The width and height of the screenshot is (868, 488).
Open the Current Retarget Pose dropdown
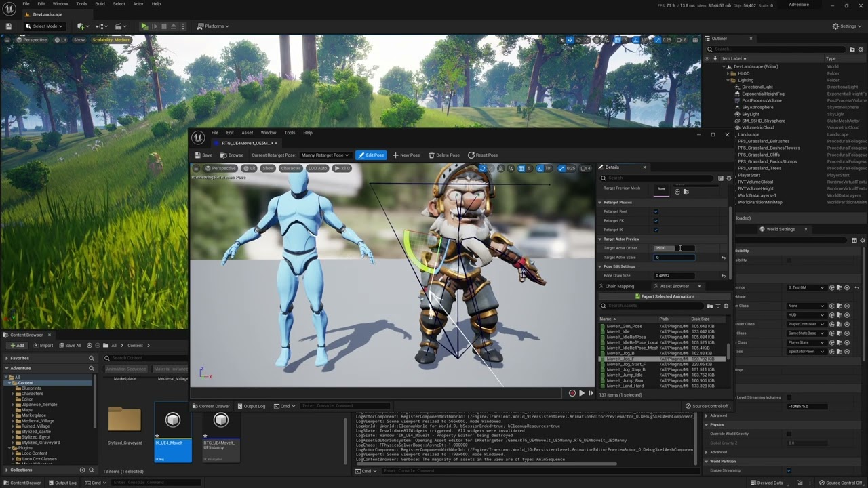(x=325, y=155)
